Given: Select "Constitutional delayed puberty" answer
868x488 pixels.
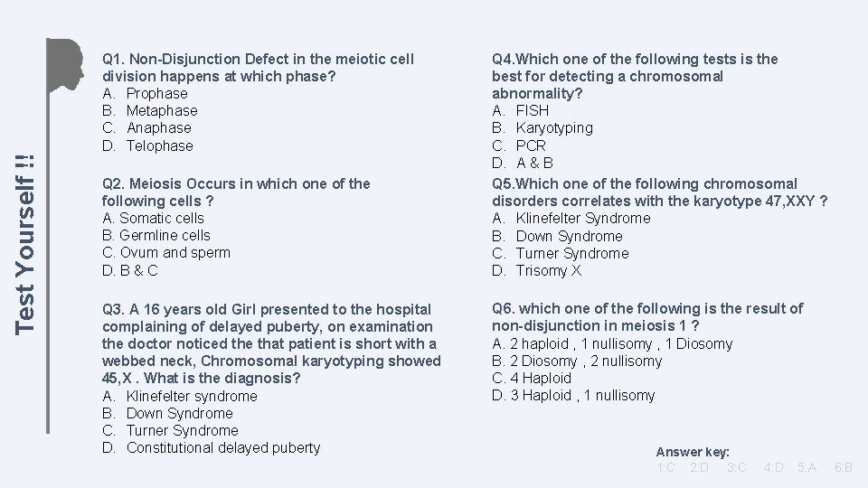Looking at the screenshot, I should click(222, 447).
